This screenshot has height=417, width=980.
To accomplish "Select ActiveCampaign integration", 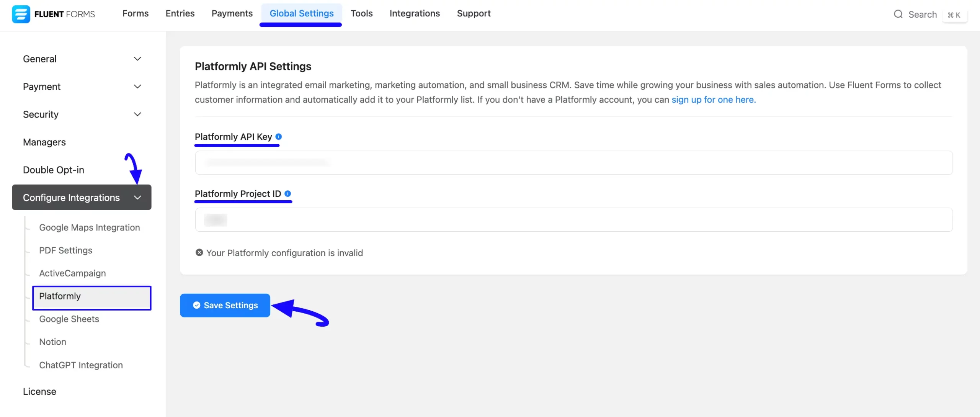I will point(72,273).
